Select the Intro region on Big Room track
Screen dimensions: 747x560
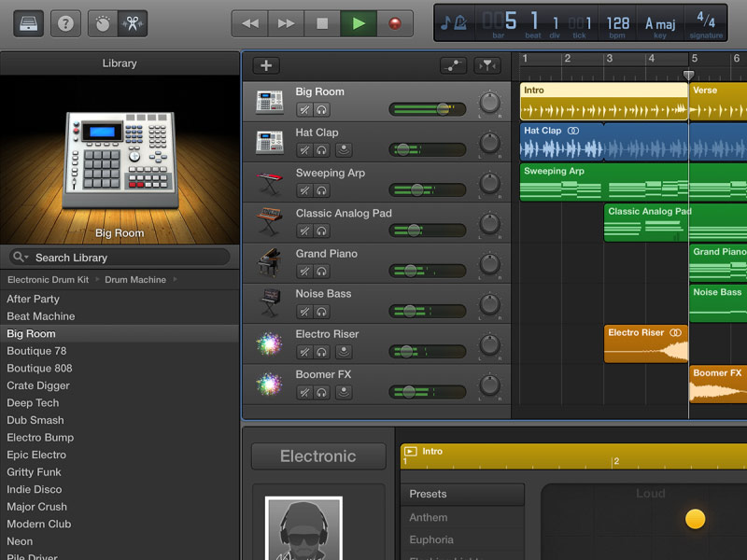click(604, 102)
